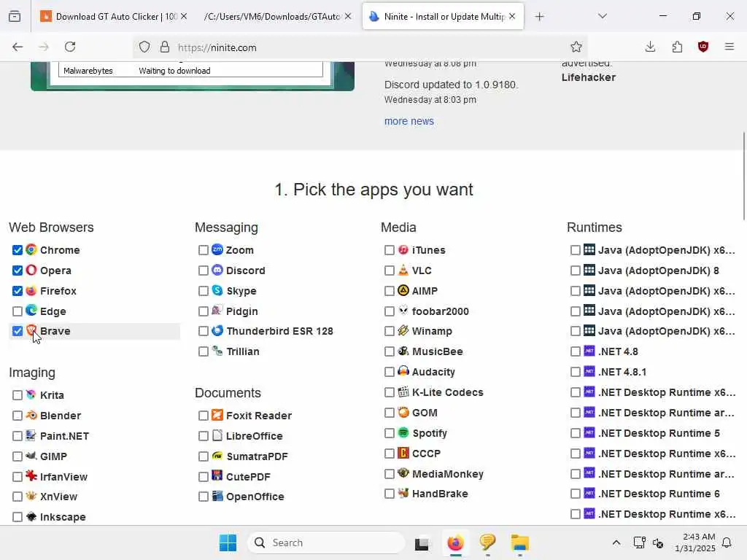Image resolution: width=747 pixels, height=560 pixels.
Task: Open a new browser tab
Action: pyautogui.click(x=539, y=16)
